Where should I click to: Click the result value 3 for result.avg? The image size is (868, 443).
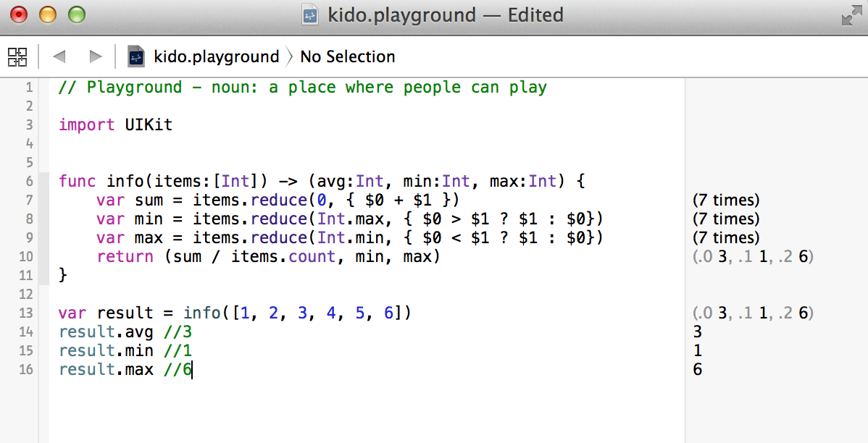tap(697, 332)
